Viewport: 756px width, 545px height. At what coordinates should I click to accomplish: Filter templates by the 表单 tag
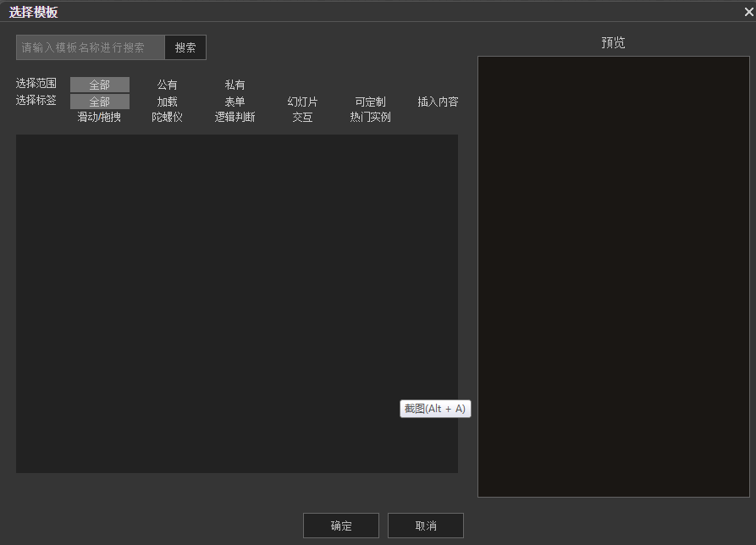(235, 102)
